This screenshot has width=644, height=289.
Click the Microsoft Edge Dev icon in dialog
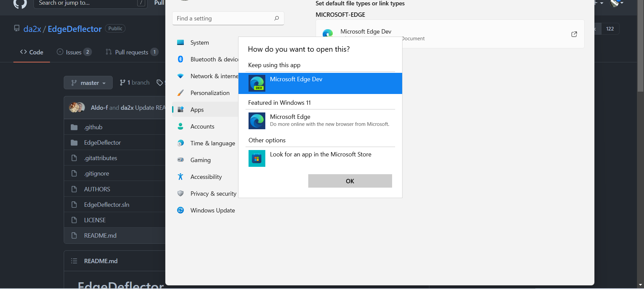pos(257,83)
